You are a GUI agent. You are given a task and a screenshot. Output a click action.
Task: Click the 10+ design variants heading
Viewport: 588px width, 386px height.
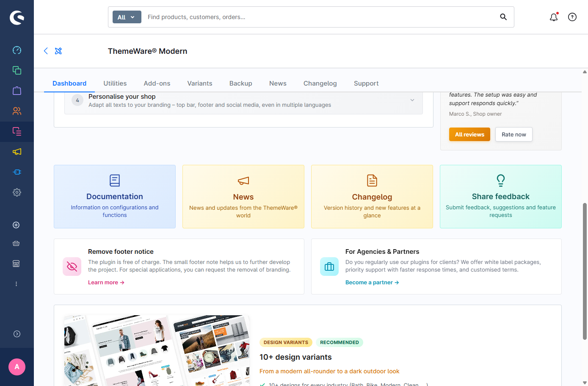click(x=295, y=357)
